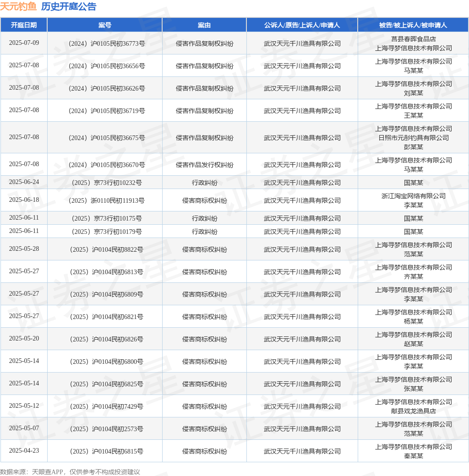Click date cell 2025-05-28
The image size is (469, 476).
coord(24,249)
